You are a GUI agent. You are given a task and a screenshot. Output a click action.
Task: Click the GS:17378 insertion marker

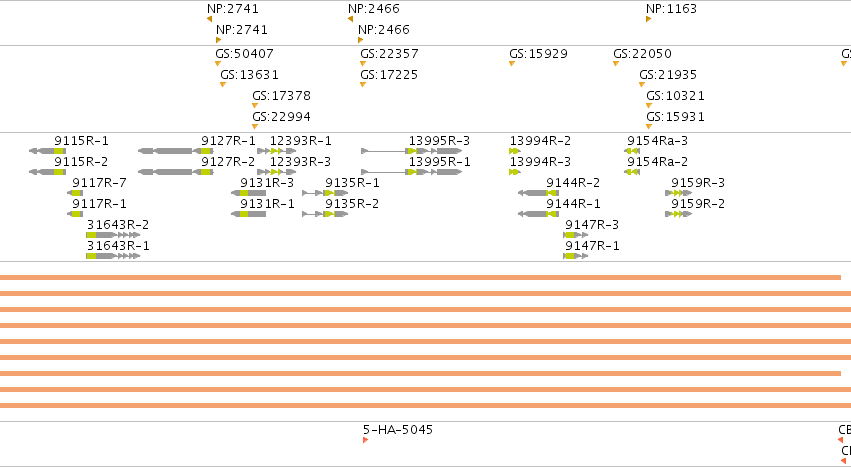(255, 105)
